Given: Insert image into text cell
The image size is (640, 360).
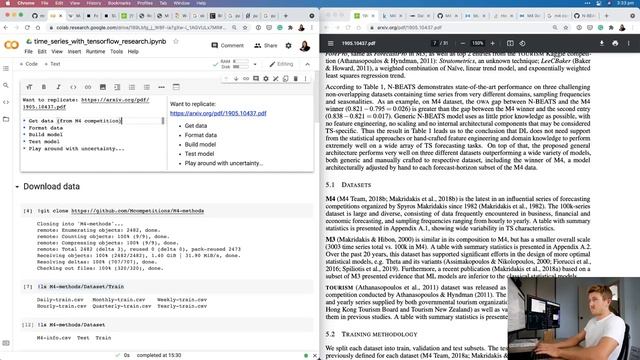Looking at the screenshot, I should (x=102, y=87).
